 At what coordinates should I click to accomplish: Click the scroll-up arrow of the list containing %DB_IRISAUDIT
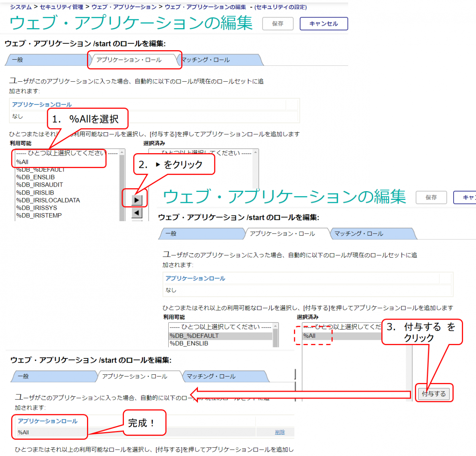[x=122, y=152]
